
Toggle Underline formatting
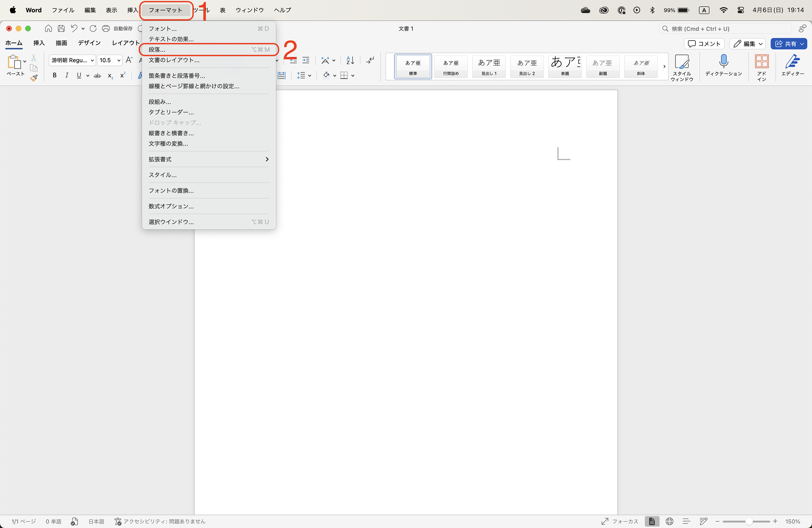(x=79, y=75)
